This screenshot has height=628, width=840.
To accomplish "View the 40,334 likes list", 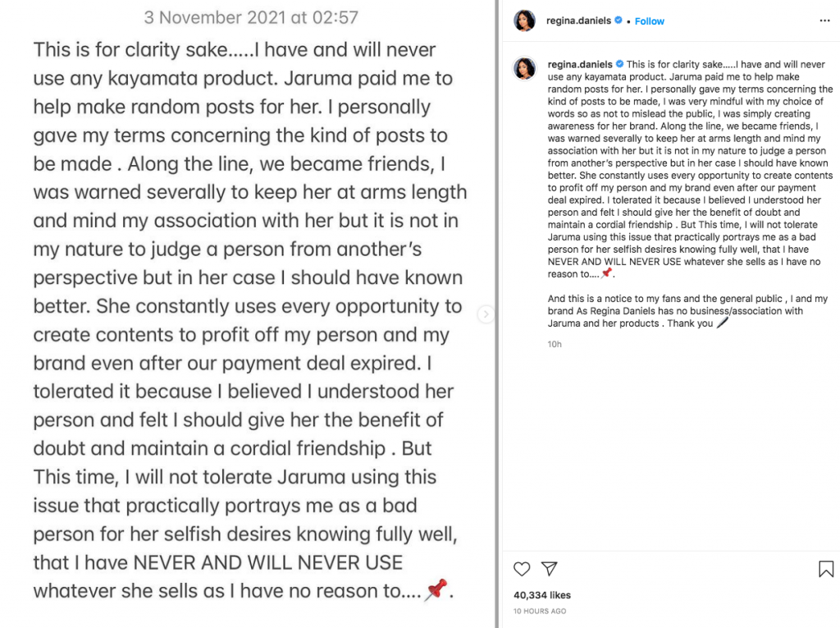I will tap(542, 594).
